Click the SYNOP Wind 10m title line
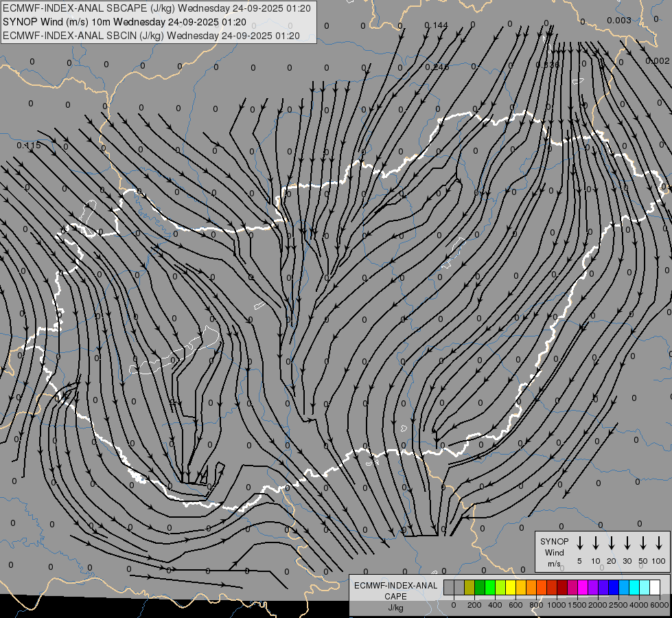 click(124, 22)
